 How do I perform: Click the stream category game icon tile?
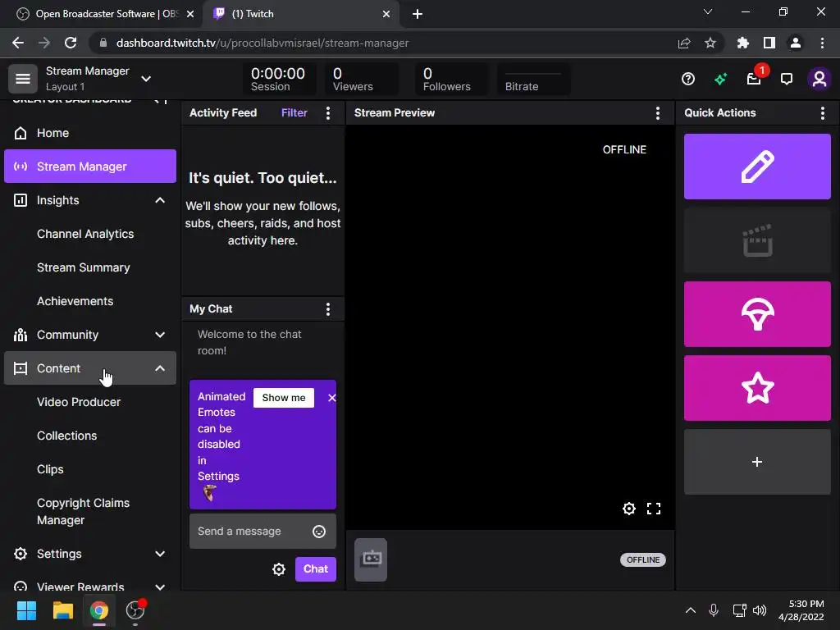[371, 559]
